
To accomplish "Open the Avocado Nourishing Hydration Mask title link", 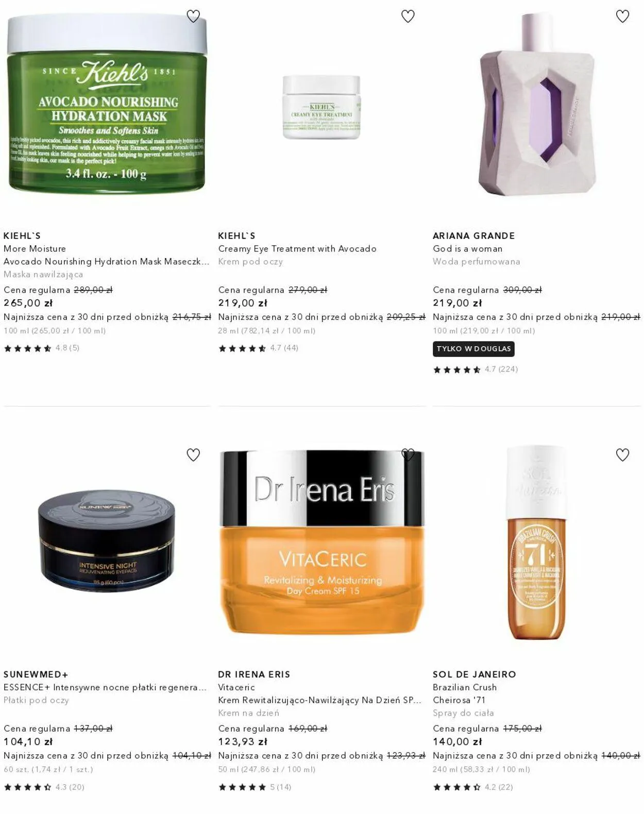I will pos(107,262).
